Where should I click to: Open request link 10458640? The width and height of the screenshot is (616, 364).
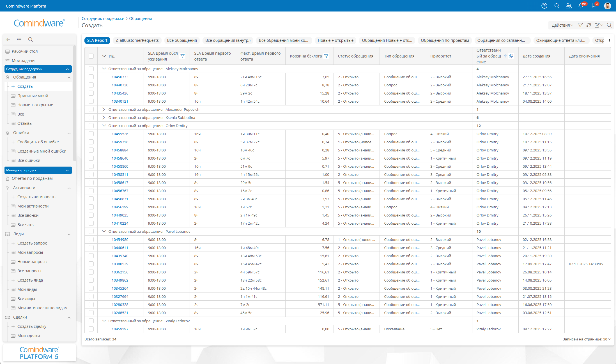coord(120,158)
